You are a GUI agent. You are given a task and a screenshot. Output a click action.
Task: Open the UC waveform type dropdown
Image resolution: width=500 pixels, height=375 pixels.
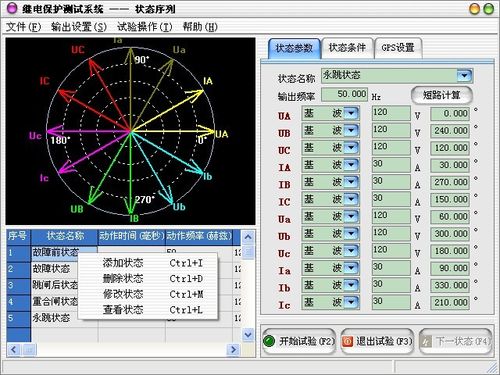coord(351,148)
